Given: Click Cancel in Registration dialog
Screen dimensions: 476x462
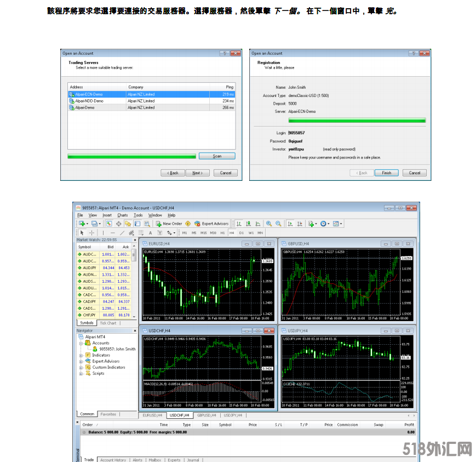Looking at the screenshot, I should click(x=414, y=173).
